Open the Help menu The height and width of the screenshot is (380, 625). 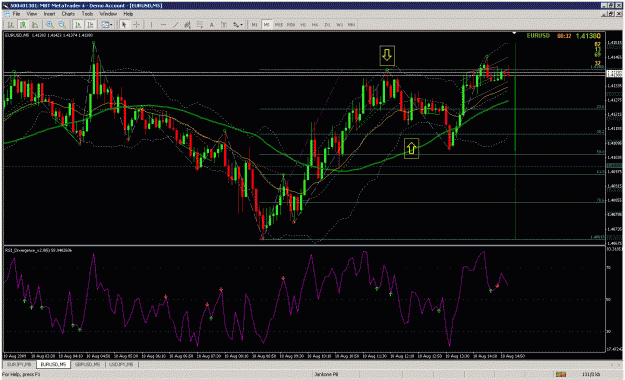(128, 14)
